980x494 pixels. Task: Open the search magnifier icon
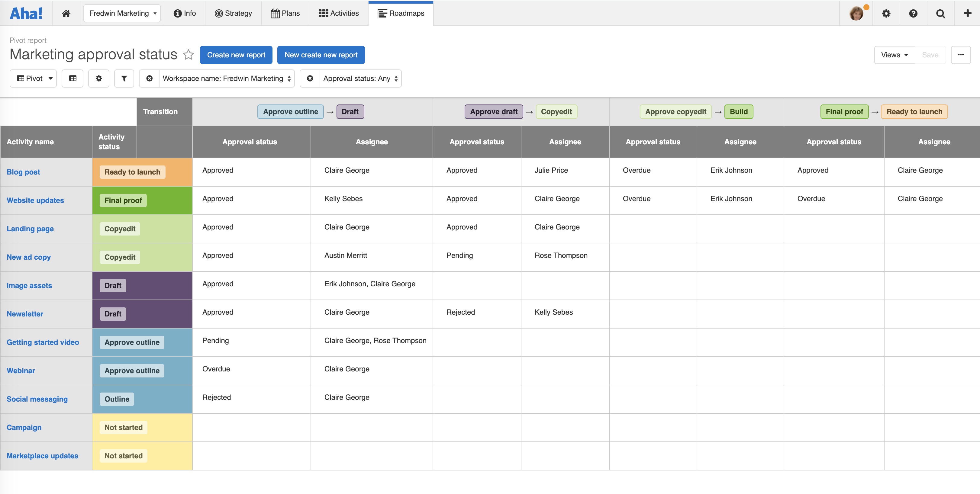940,13
